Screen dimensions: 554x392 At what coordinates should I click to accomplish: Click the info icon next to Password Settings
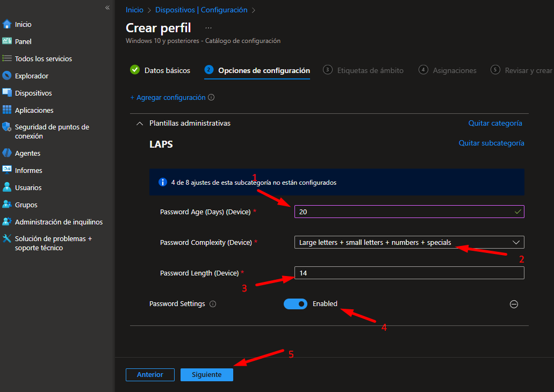(x=213, y=304)
